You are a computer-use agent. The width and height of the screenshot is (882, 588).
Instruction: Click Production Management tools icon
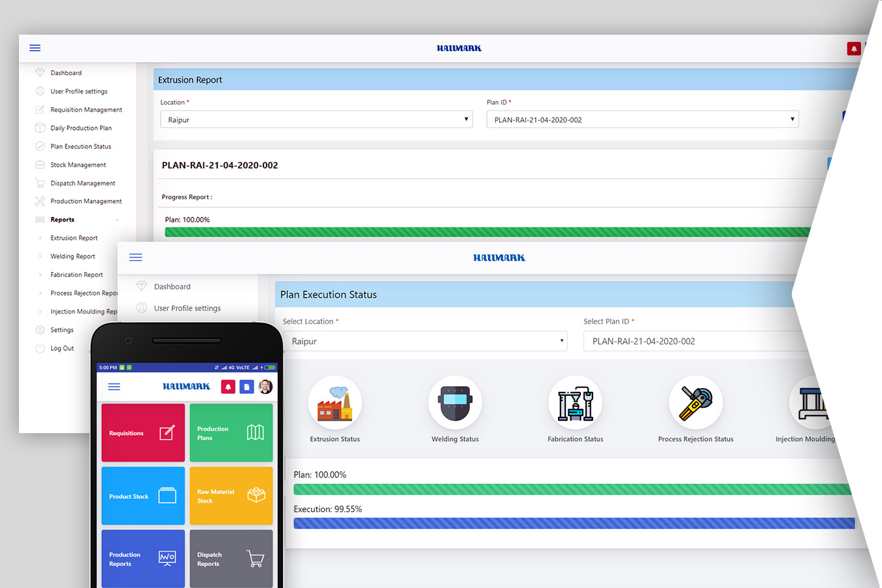[x=40, y=201]
